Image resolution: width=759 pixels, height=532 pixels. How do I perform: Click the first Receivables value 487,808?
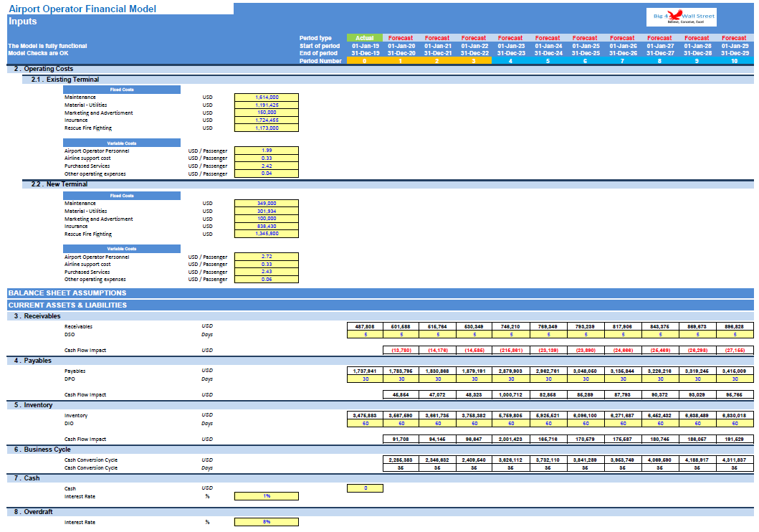coord(365,327)
